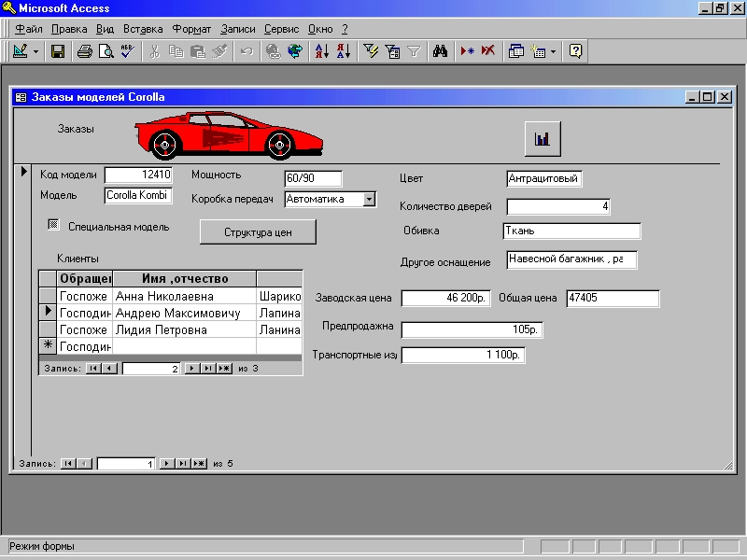Viewport: 747px width, 560px height.
Task: Click the Имя, отчество column header
Action: tap(184, 278)
